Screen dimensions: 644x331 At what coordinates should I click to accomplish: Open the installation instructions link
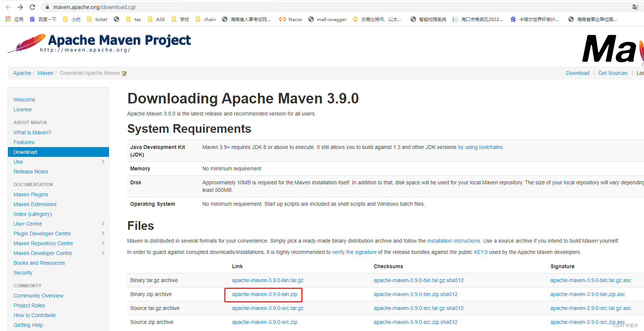[x=454, y=241]
